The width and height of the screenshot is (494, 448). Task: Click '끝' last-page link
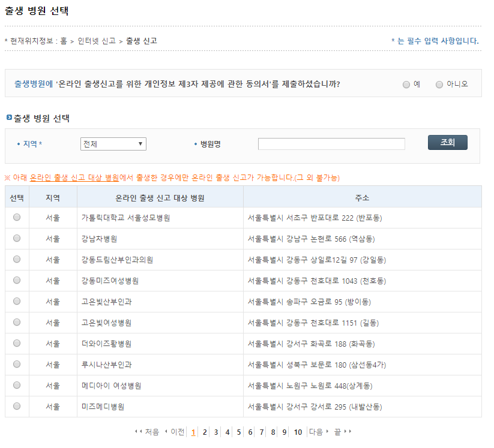click(343, 432)
